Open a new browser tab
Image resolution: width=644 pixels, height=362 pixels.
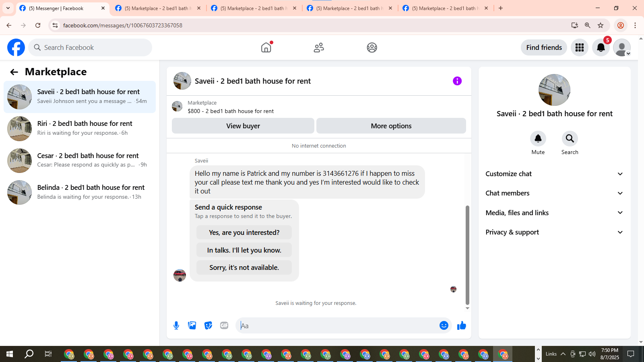501,8
